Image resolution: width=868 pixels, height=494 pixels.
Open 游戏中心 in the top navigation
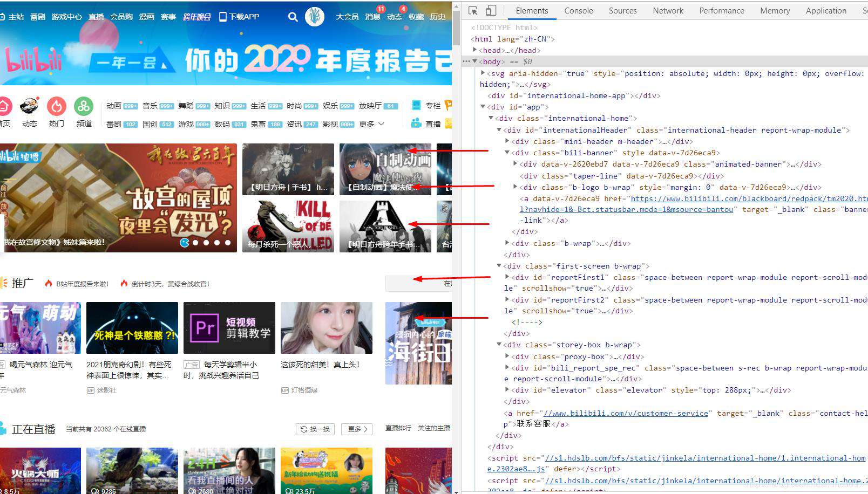[67, 17]
